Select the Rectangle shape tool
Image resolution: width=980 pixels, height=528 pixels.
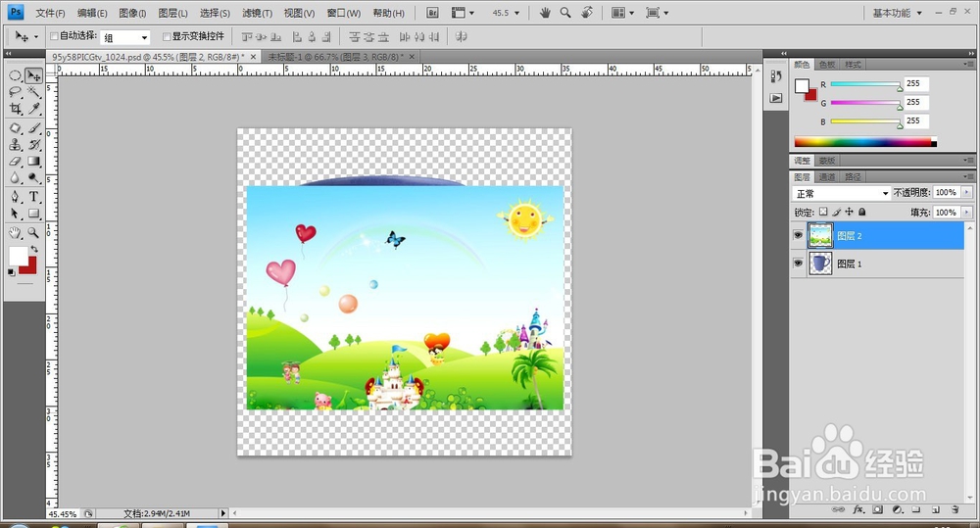click(33, 214)
